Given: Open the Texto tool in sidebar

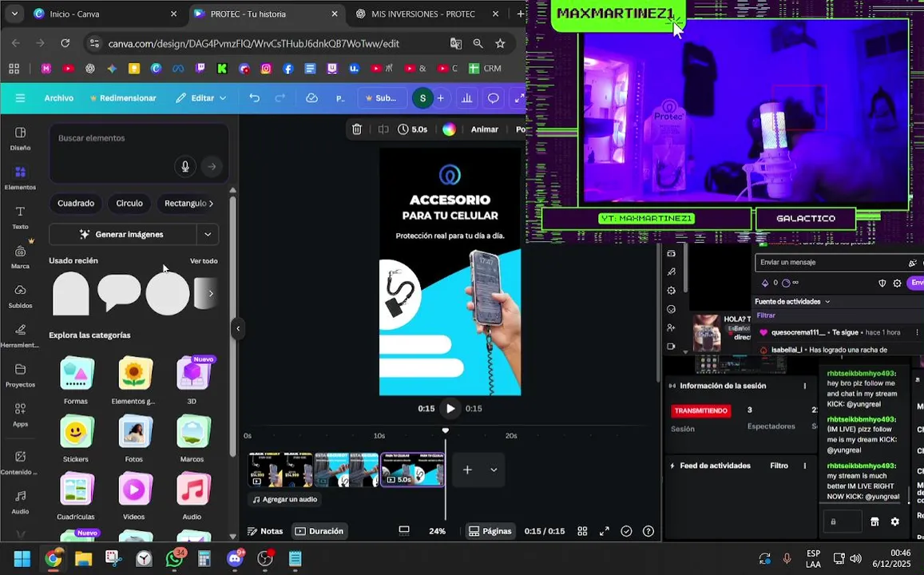Looking at the screenshot, I should 20,216.
